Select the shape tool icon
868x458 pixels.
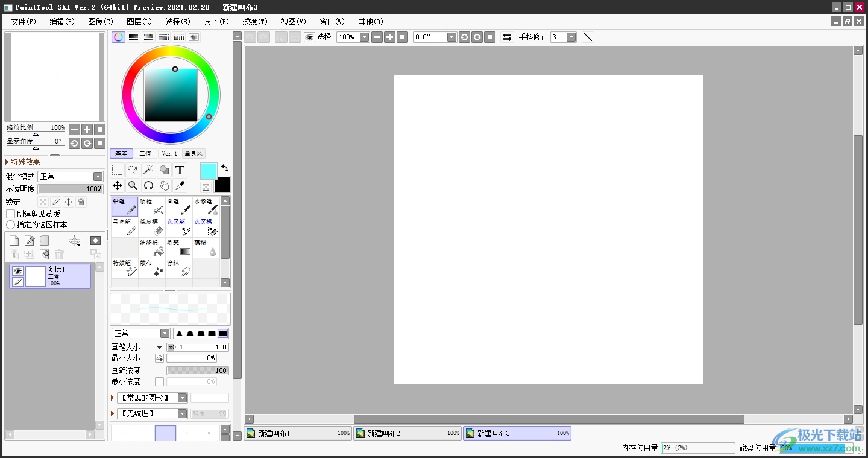[x=164, y=170]
